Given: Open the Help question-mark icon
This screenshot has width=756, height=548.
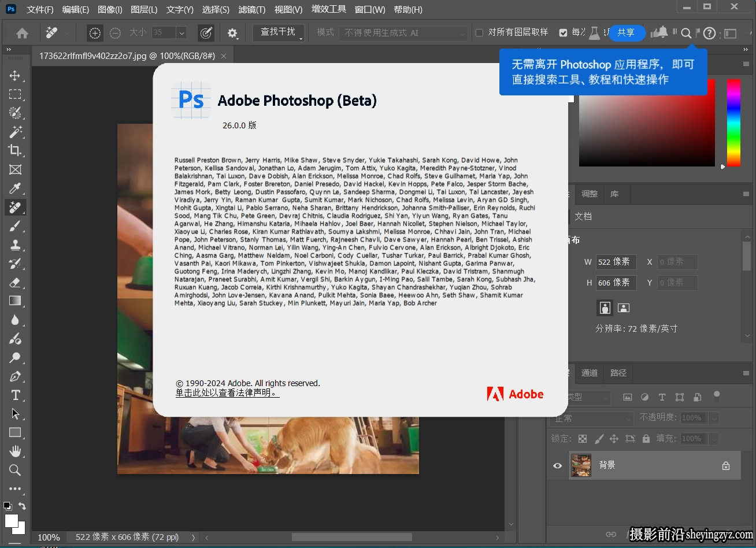Looking at the screenshot, I should click(709, 34).
